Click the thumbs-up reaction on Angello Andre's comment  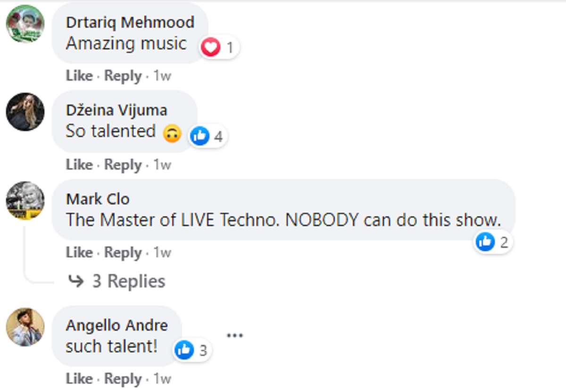tap(184, 350)
